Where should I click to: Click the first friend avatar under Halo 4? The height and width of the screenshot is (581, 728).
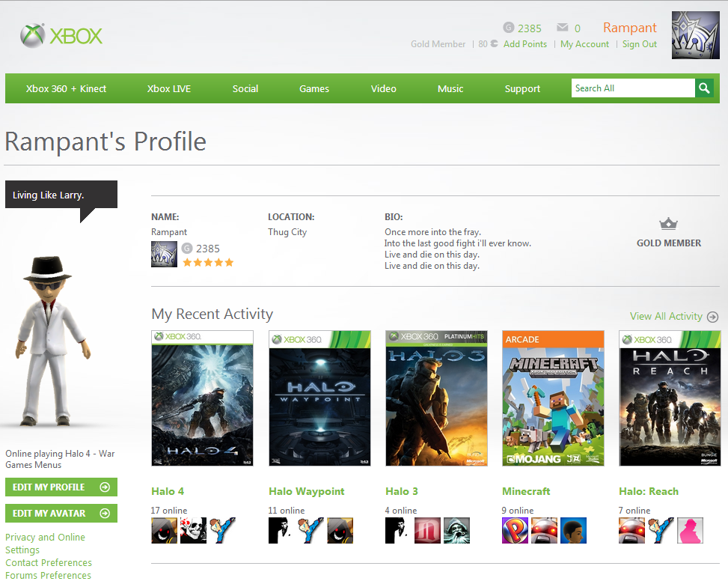tap(165, 530)
